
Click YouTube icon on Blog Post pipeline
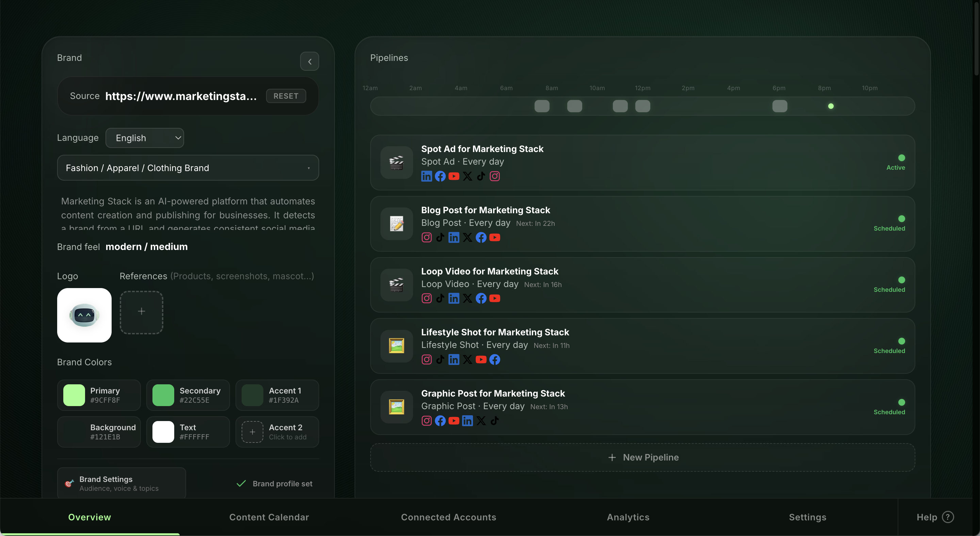point(494,237)
